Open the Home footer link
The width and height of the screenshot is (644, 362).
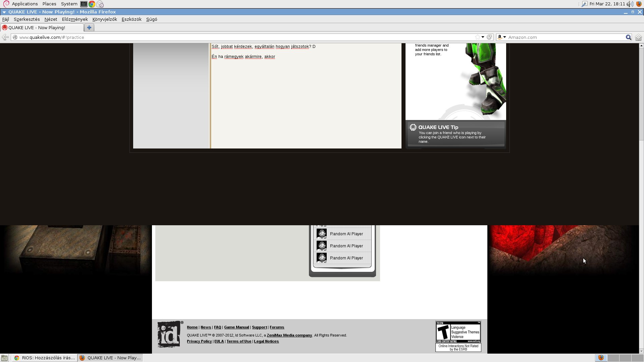pyautogui.click(x=192, y=327)
